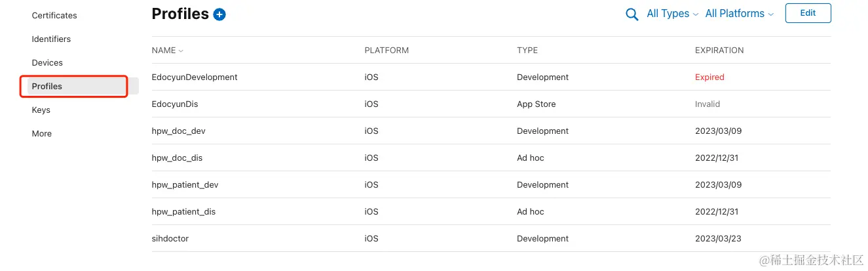Open the hpw_doc_dis profile
The width and height of the screenshot is (868, 271).
point(177,157)
